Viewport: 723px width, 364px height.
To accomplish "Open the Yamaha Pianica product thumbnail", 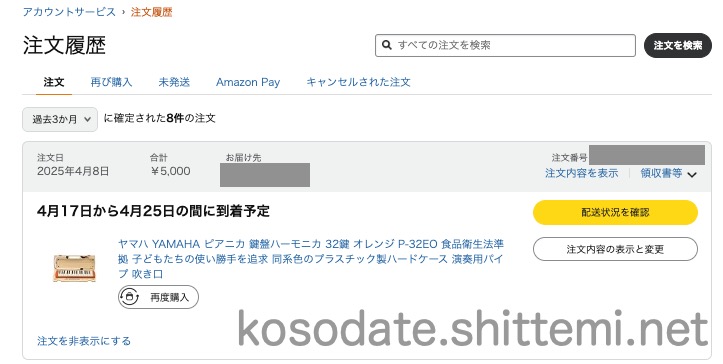I will (x=74, y=268).
